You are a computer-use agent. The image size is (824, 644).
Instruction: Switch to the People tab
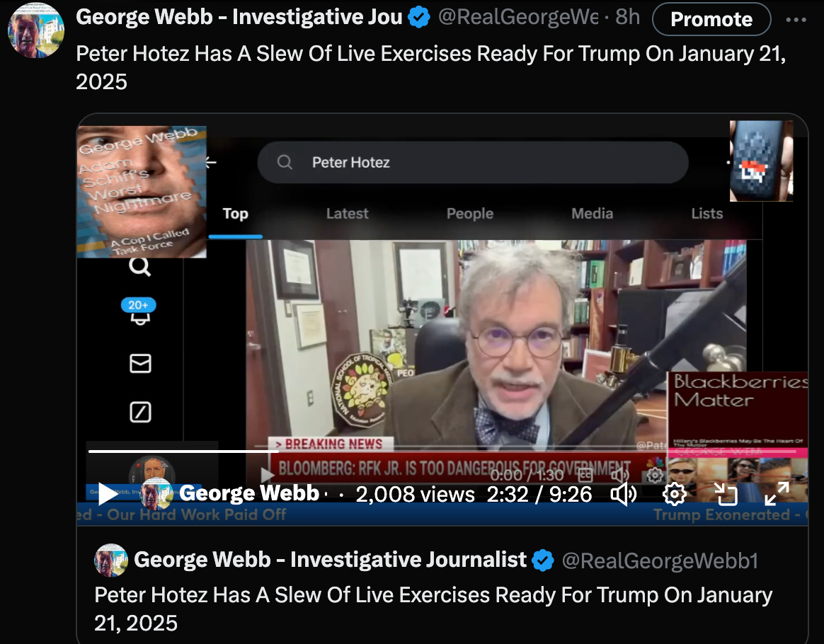click(470, 214)
